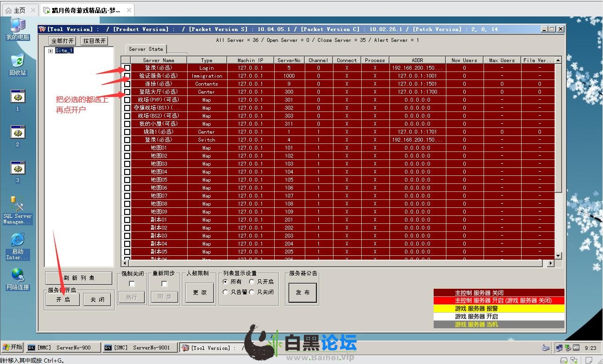Open the 网络连接 network connections icon
The image size is (603, 364).
(17, 279)
